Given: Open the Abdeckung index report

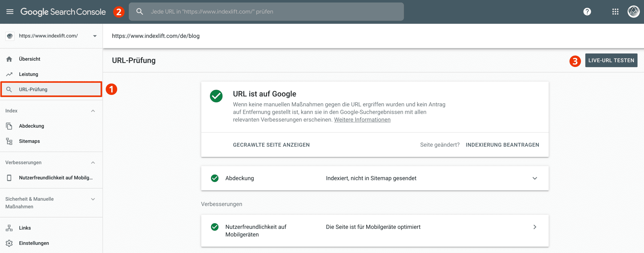Looking at the screenshot, I should (51, 126).
